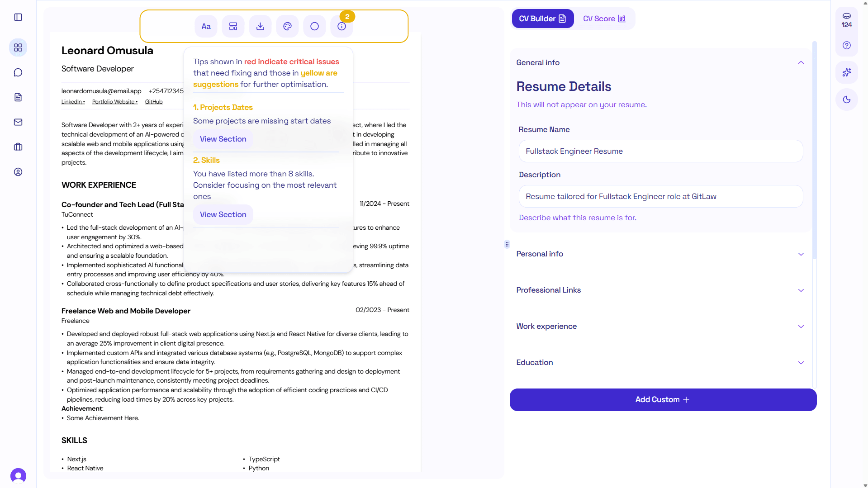Open the color palette picker

287,26
